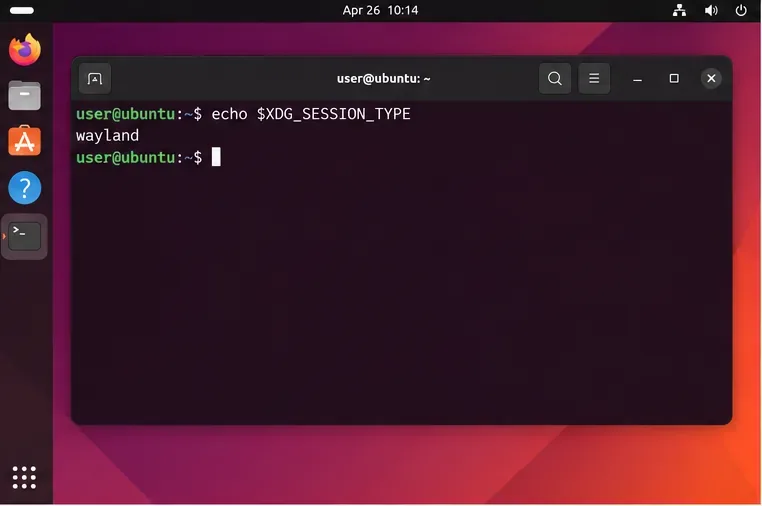Image resolution: width=762 pixels, height=506 pixels.
Task: Minimize the terminal window
Action: (637, 79)
